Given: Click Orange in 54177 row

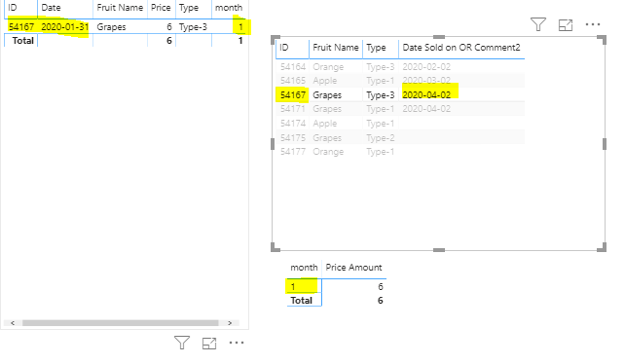Looking at the screenshot, I should 328,152.
